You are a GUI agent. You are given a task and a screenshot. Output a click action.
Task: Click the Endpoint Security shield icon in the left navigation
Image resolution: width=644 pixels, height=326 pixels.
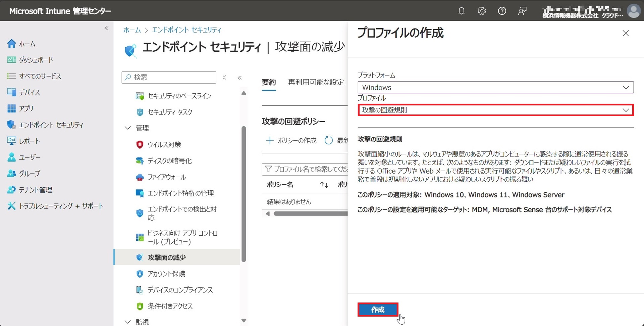click(11, 125)
